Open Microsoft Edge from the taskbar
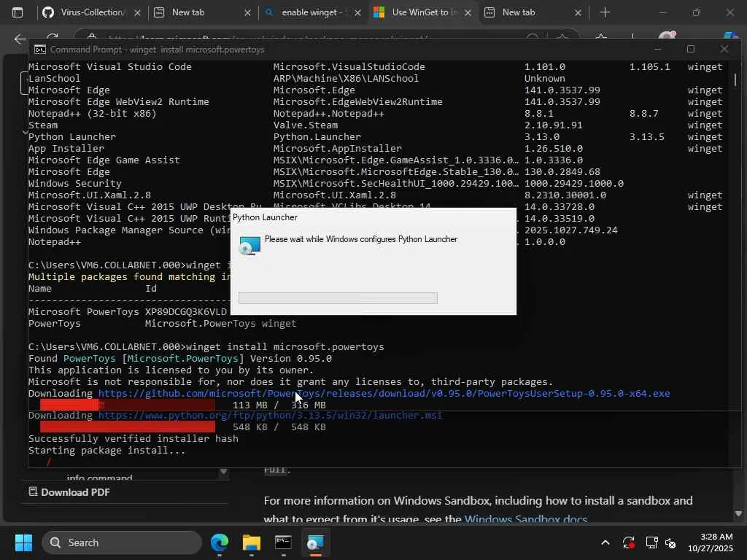The width and height of the screenshot is (747, 560). [x=220, y=542]
